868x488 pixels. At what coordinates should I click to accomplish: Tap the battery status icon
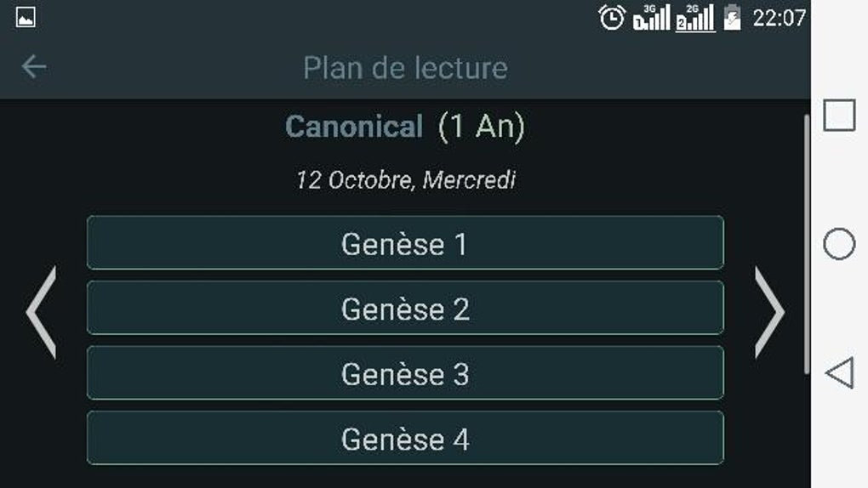(732, 17)
